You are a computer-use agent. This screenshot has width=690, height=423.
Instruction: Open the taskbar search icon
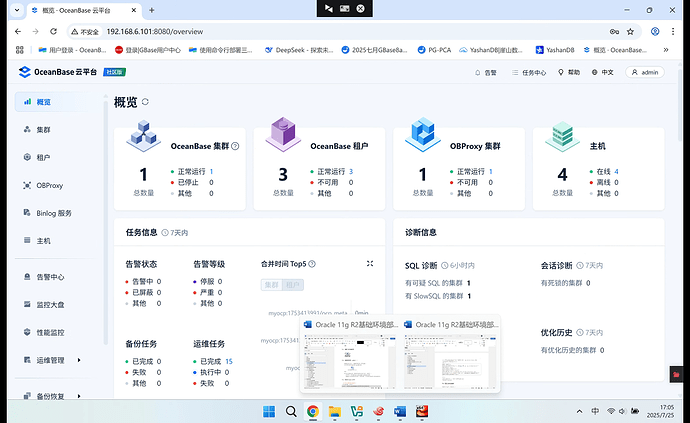tap(291, 412)
